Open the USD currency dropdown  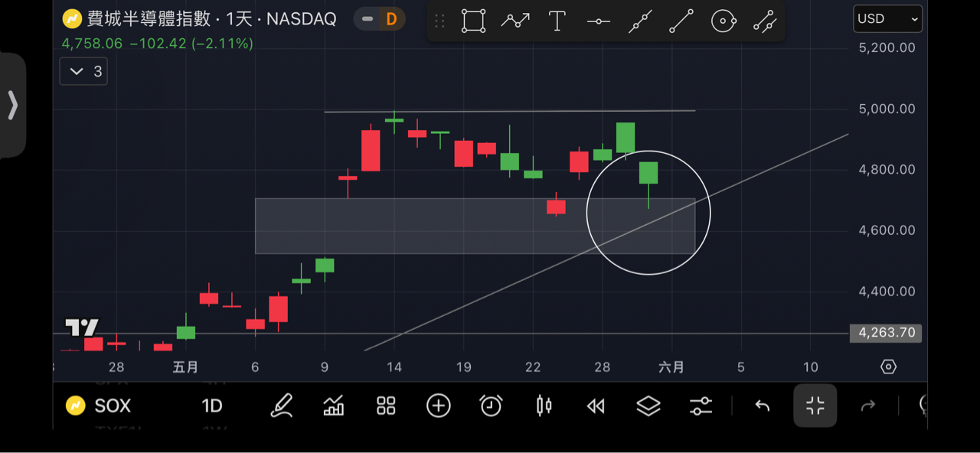pyautogui.click(x=888, y=19)
